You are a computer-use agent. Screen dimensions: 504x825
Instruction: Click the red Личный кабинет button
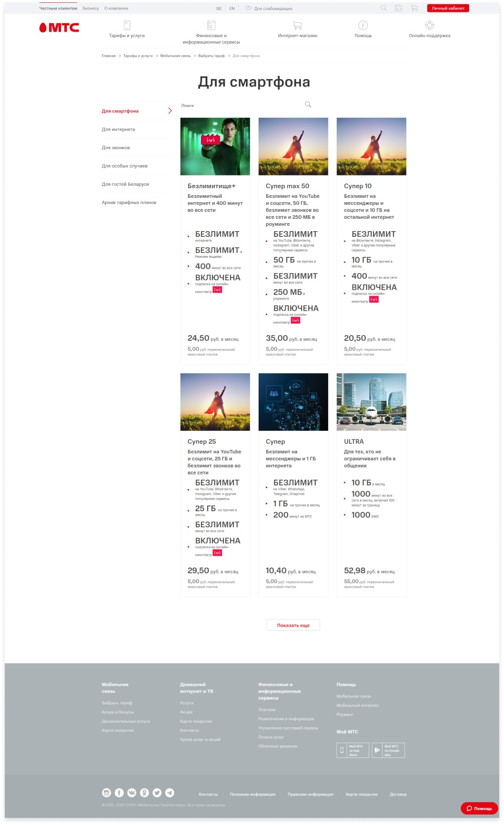click(448, 8)
